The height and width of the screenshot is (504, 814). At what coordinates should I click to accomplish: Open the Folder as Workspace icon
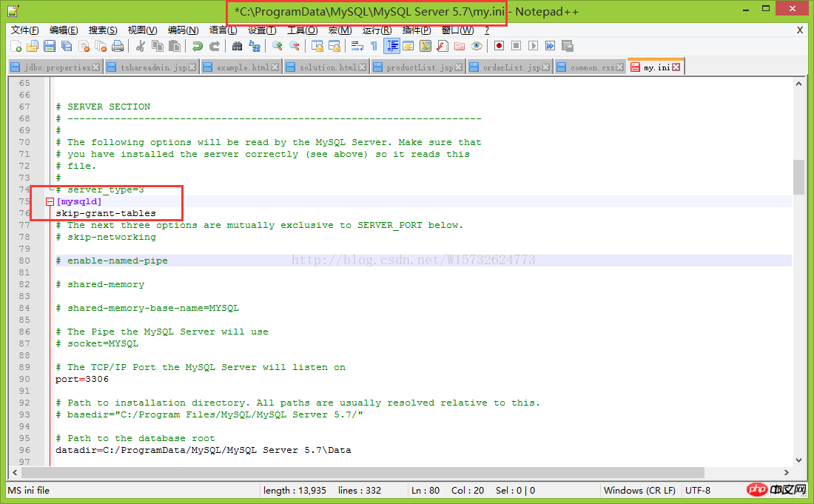[x=460, y=46]
